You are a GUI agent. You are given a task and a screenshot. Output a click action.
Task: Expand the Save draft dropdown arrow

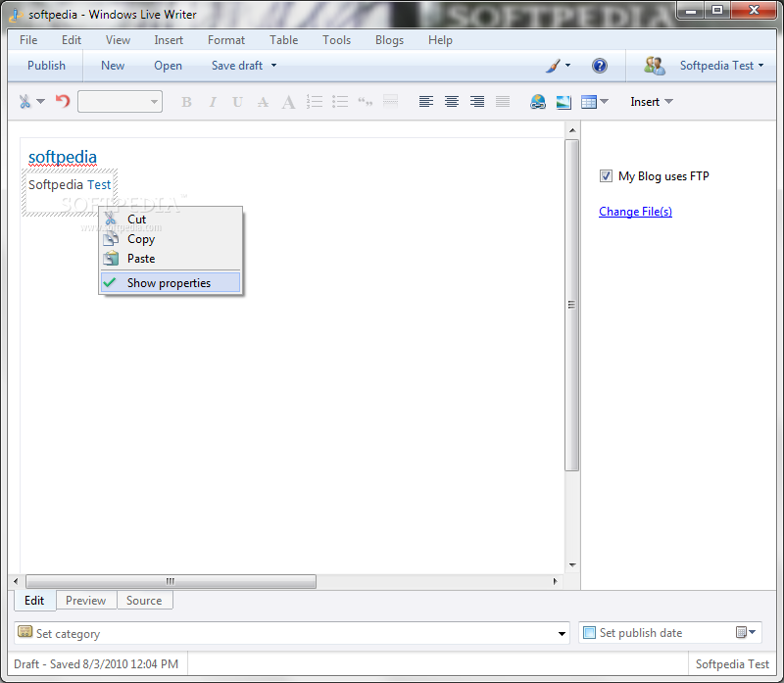(x=273, y=66)
